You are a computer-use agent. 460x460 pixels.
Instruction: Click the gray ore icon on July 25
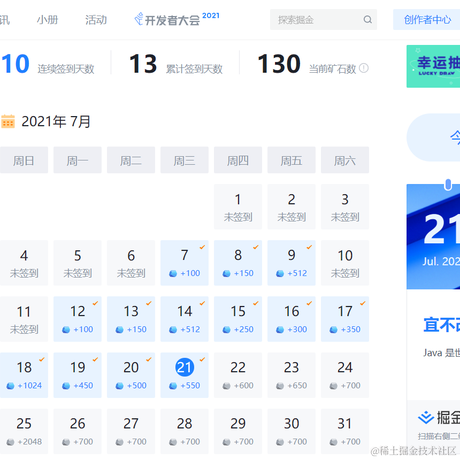pos(11,442)
